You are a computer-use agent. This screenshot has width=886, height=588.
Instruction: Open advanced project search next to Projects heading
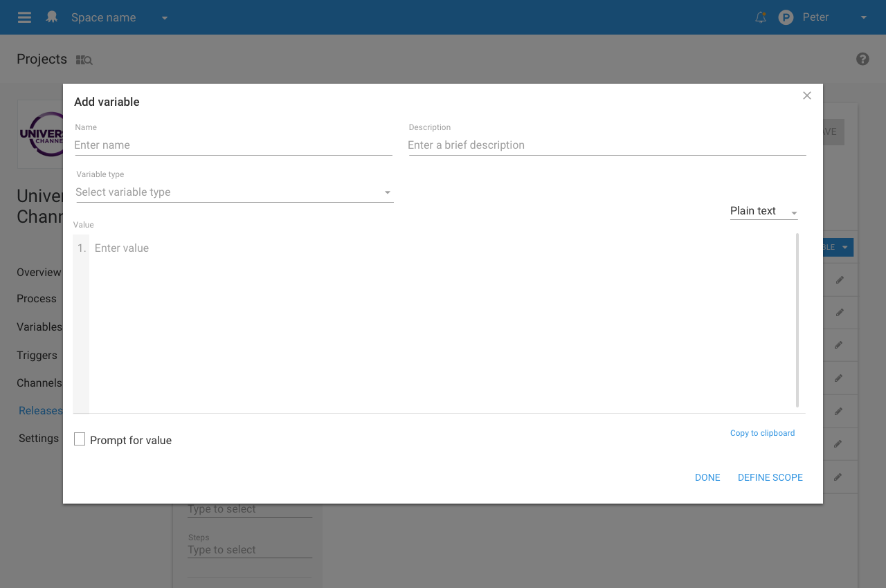[84, 59]
